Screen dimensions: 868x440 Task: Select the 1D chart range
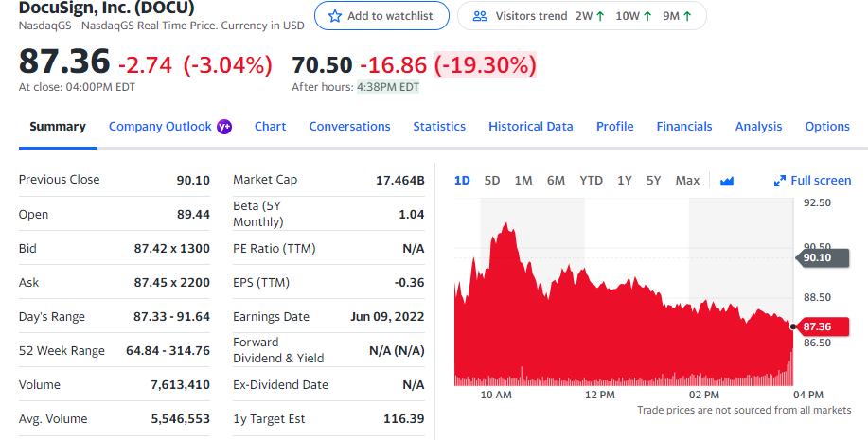(x=462, y=181)
